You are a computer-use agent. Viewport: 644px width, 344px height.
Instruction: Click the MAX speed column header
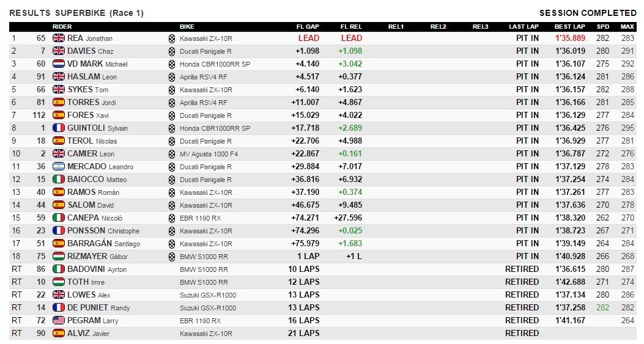coord(627,27)
